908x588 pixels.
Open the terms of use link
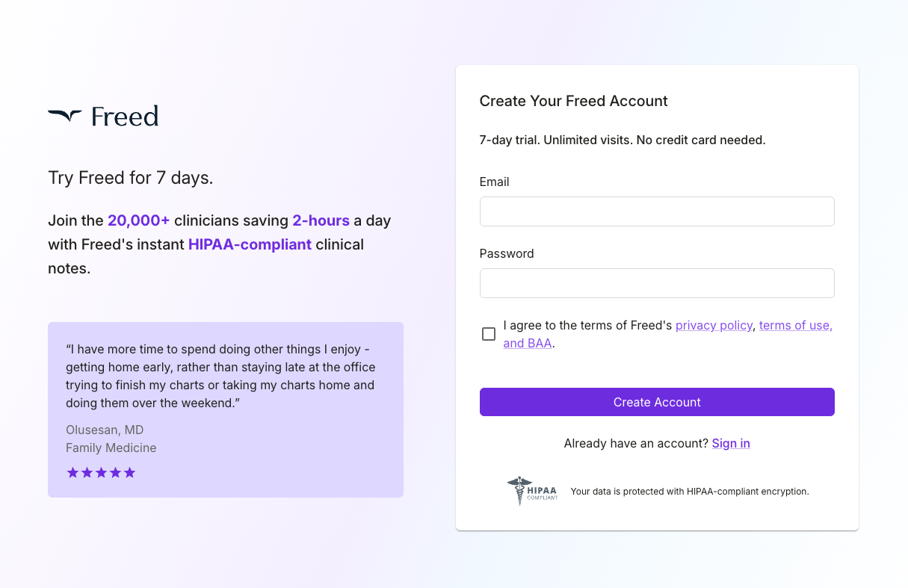coord(794,325)
